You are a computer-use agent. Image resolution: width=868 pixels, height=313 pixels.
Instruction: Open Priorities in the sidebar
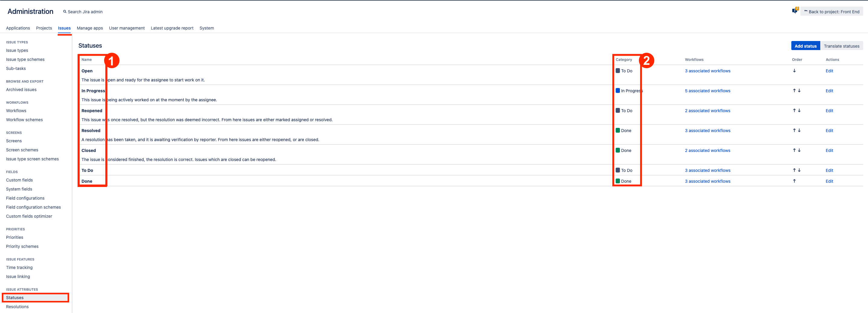(x=14, y=237)
